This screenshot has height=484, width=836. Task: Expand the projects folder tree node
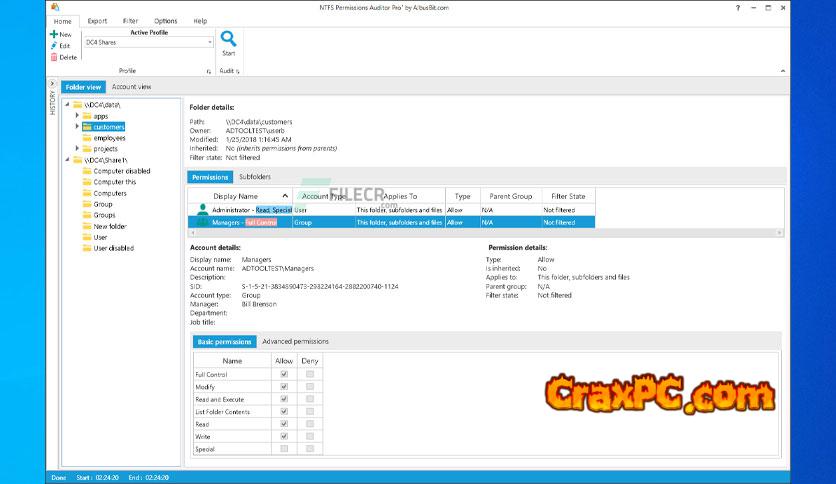(x=77, y=149)
